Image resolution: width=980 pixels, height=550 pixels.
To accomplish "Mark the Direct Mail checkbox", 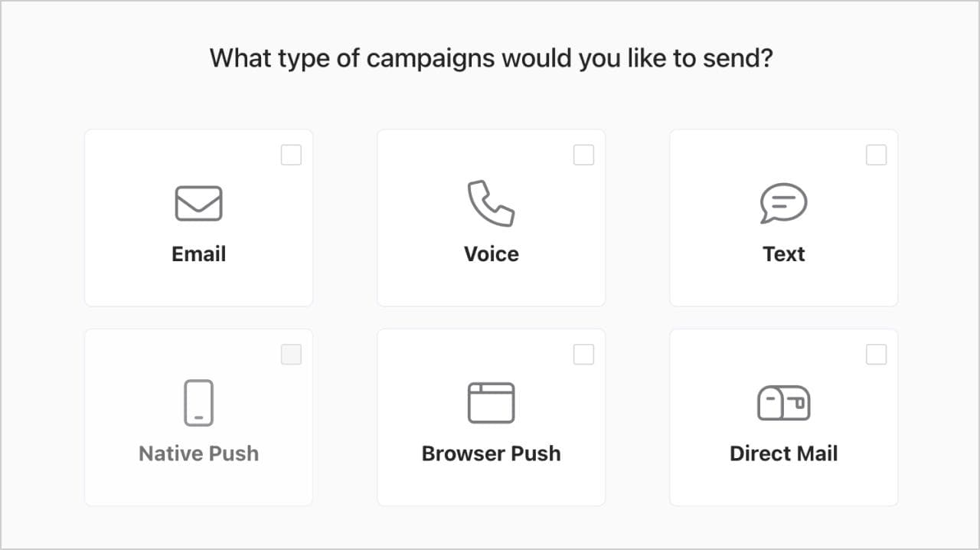I will 876,355.
